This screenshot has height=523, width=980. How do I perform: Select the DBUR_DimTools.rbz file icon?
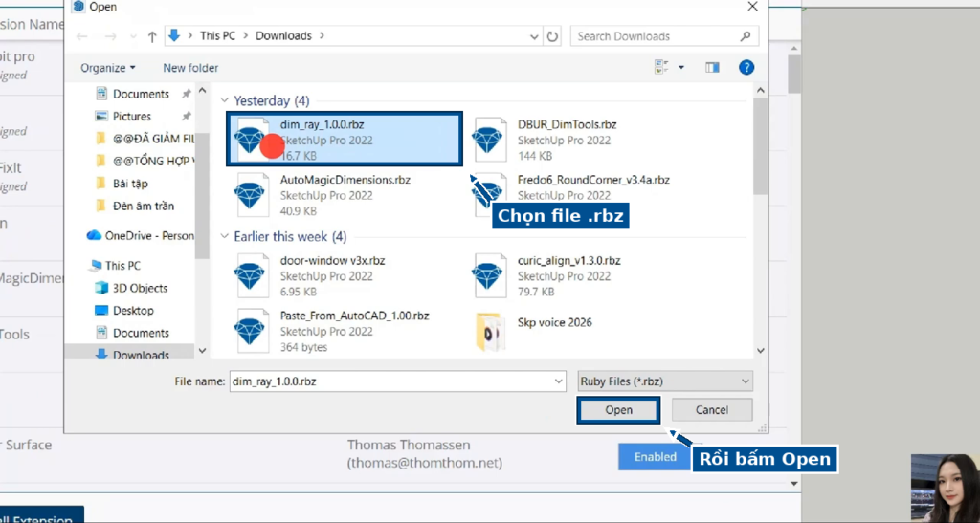click(x=489, y=140)
